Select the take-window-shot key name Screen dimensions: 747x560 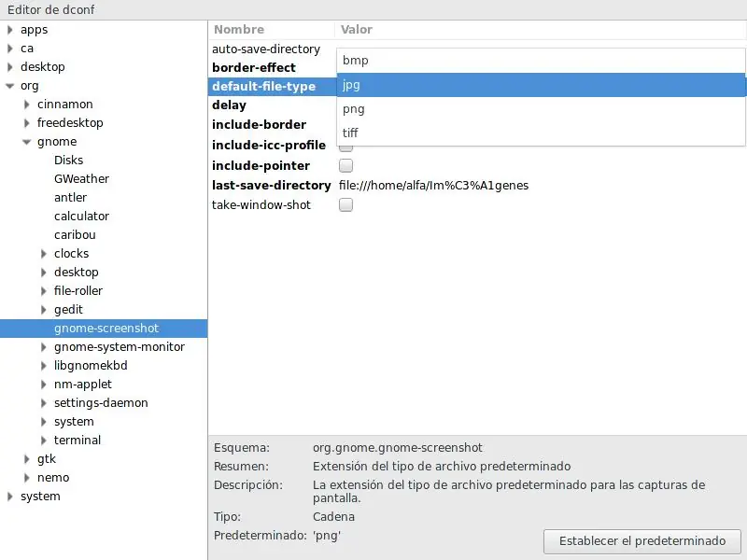(261, 205)
